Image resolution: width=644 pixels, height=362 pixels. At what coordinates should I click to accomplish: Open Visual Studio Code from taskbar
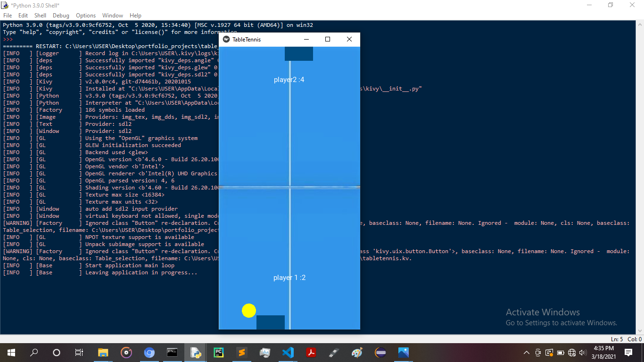coord(288,352)
